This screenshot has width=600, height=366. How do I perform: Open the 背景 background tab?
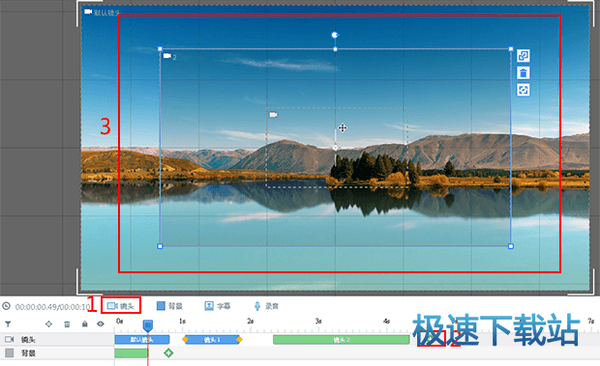pos(170,306)
